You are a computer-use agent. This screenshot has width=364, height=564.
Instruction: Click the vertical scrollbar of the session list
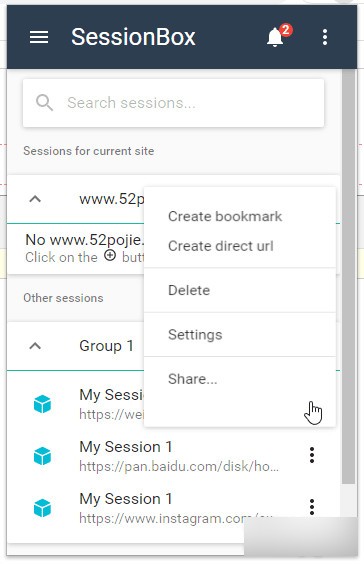[348, 277]
